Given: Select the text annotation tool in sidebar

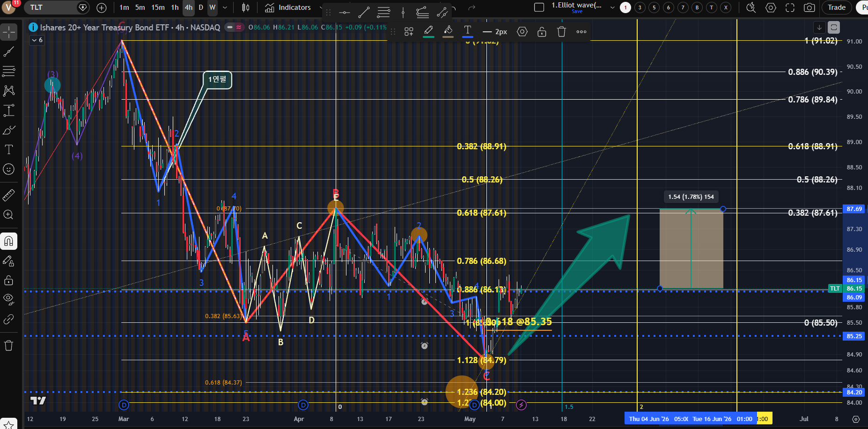Looking at the screenshot, I should tap(9, 150).
